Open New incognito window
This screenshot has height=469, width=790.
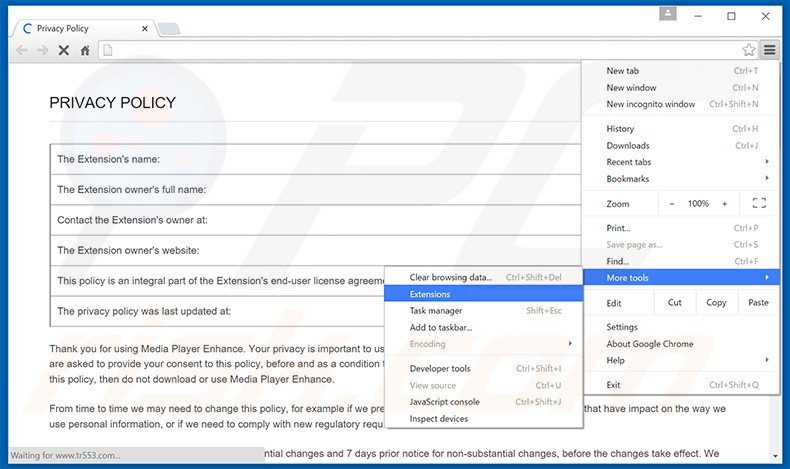click(681, 104)
